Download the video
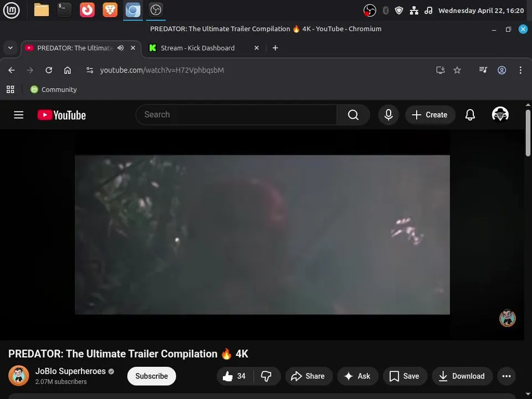 462,376
